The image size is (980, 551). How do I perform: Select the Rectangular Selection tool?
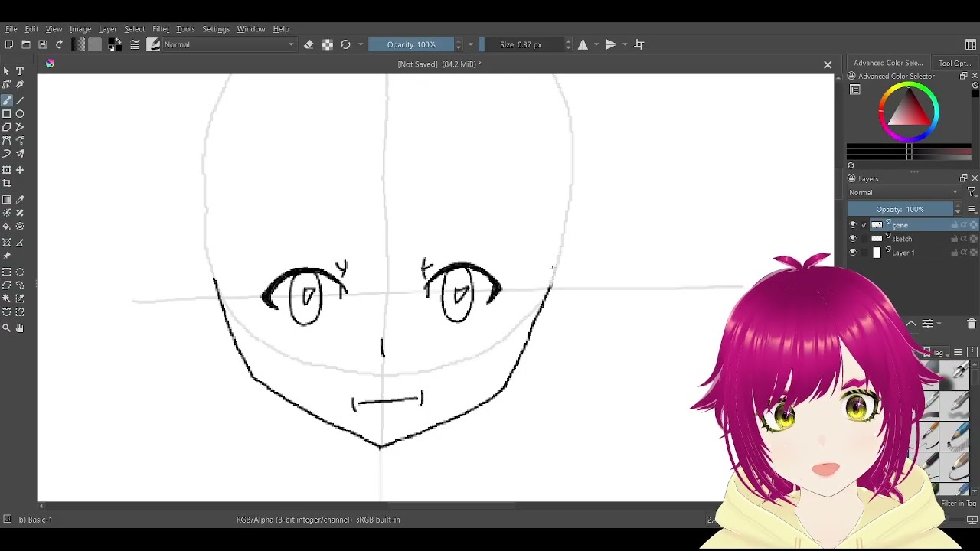tap(7, 272)
